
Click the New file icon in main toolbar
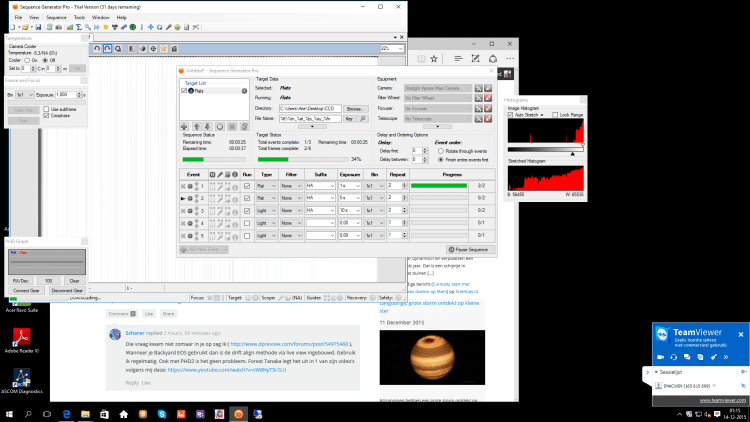point(13,27)
